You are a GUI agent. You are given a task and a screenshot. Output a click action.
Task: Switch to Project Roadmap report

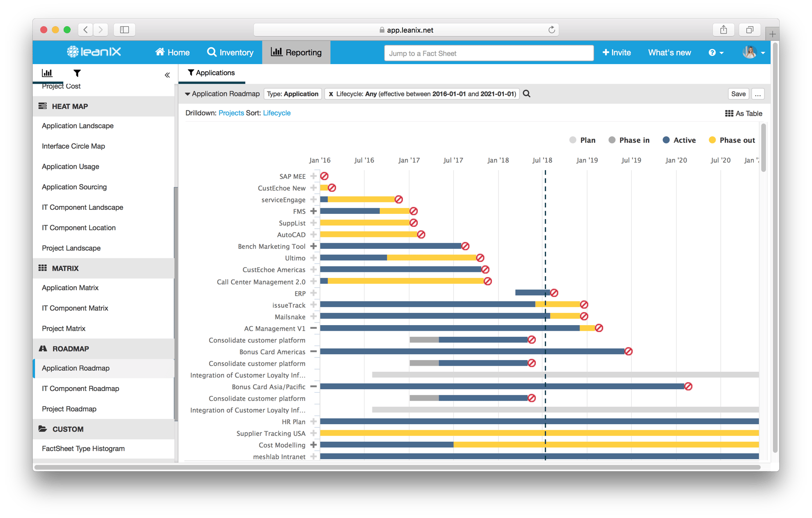coord(69,408)
